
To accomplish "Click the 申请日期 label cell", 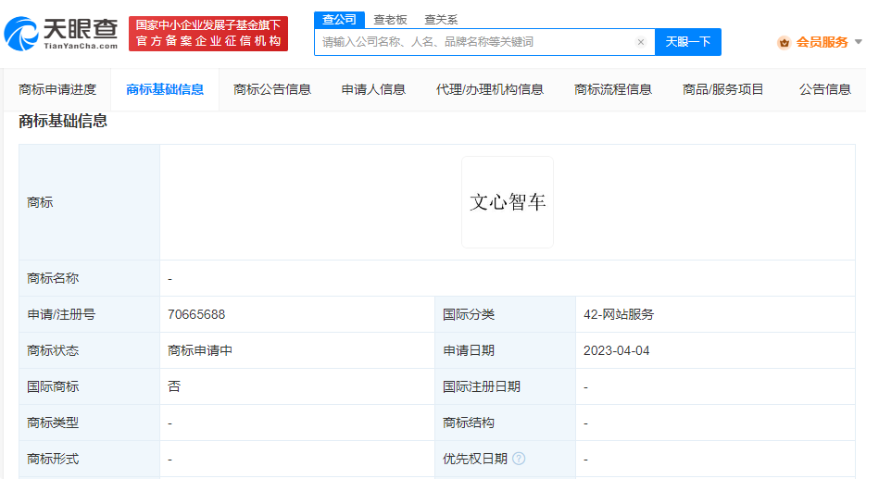I will [x=505, y=351].
